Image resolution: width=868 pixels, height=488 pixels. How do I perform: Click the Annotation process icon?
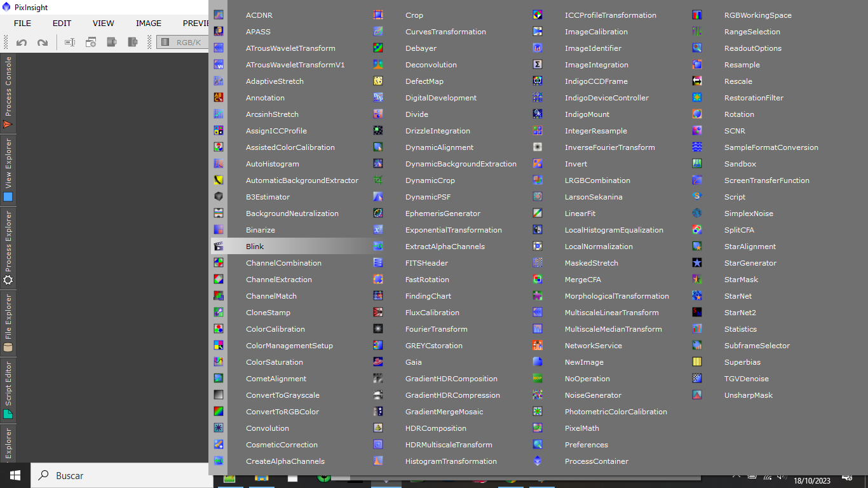pyautogui.click(x=219, y=97)
